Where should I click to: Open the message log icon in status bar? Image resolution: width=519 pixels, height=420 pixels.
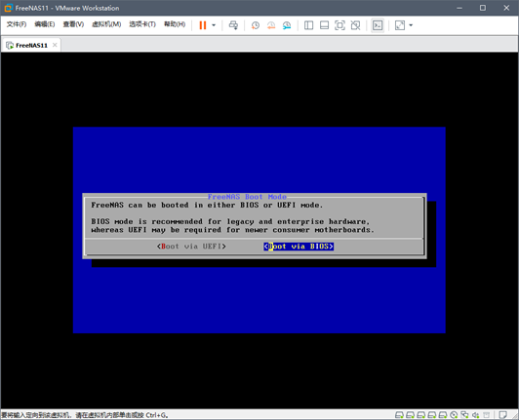tap(503, 415)
